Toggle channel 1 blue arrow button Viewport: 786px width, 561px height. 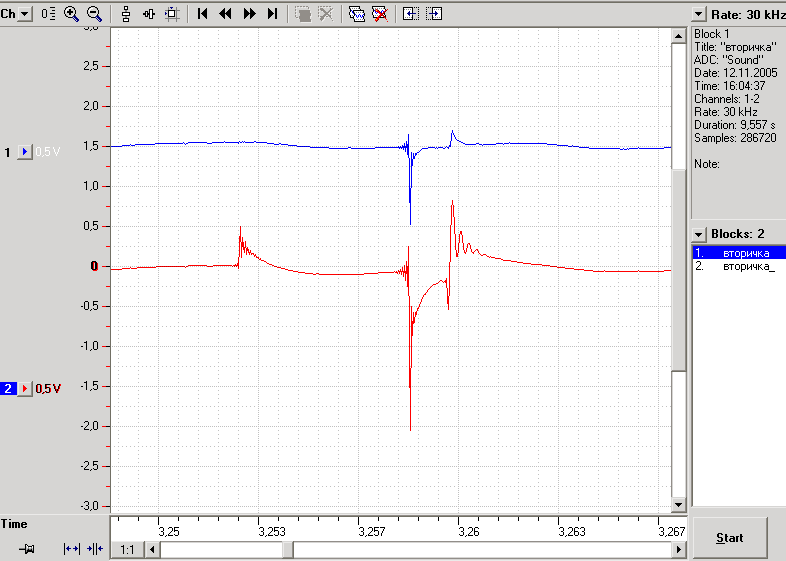pyautogui.click(x=25, y=151)
